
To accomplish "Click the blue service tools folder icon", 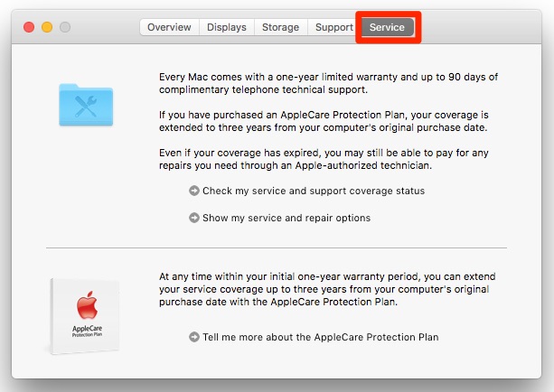I will 87,106.
